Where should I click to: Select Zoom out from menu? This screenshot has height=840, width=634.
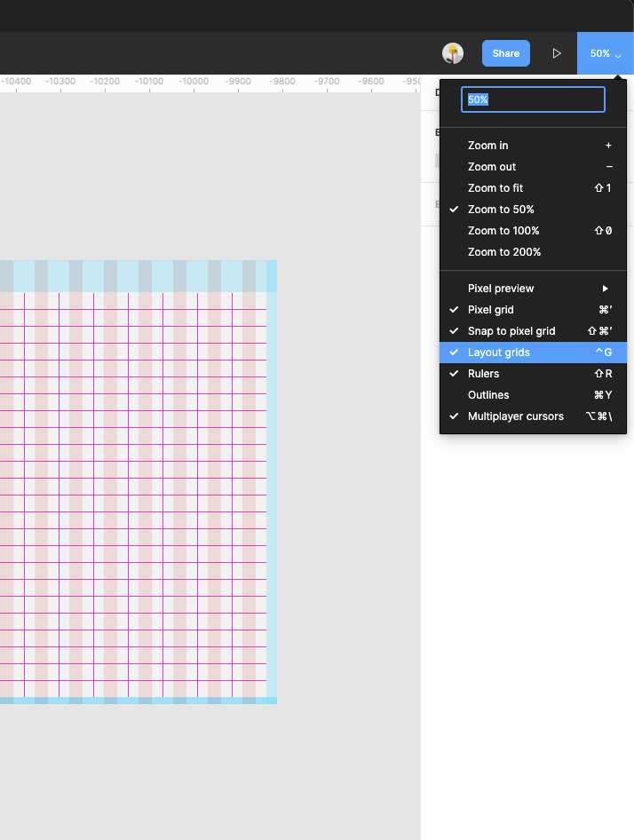point(492,167)
